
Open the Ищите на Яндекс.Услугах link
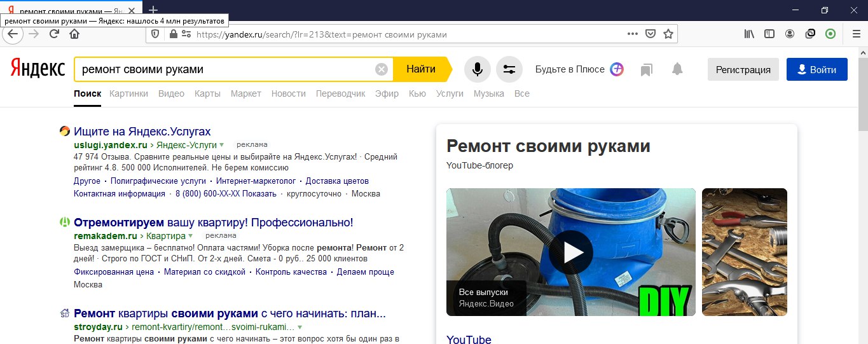tap(142, 132)
